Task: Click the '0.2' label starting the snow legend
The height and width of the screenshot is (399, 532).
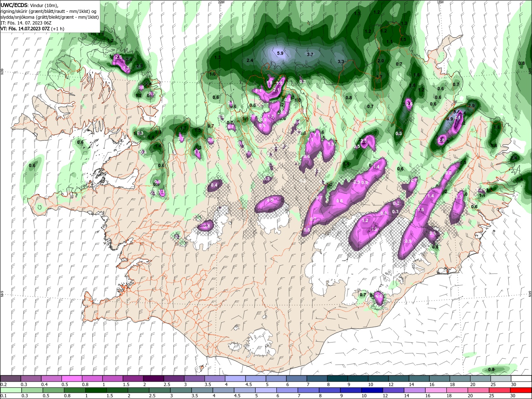Action: tap(3, 384)
